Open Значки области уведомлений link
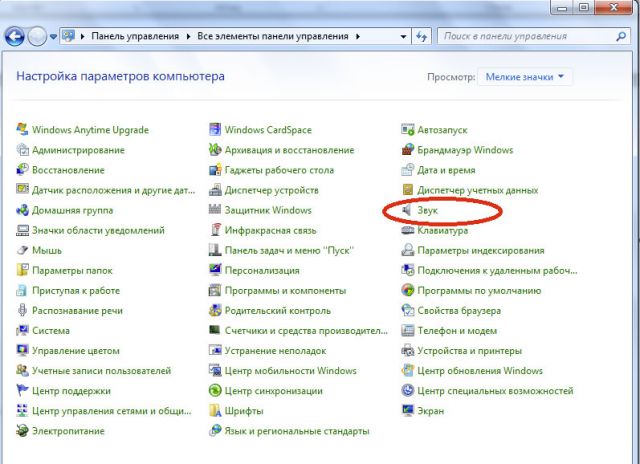Viewport: 640px width, 464px height. tap(98, 230)
